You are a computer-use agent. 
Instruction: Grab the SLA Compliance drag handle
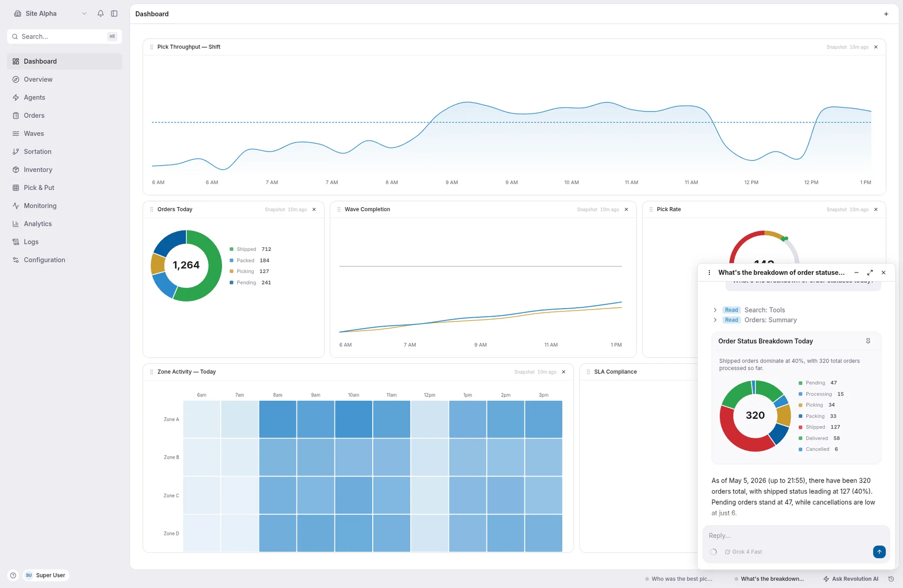point(588,372)
